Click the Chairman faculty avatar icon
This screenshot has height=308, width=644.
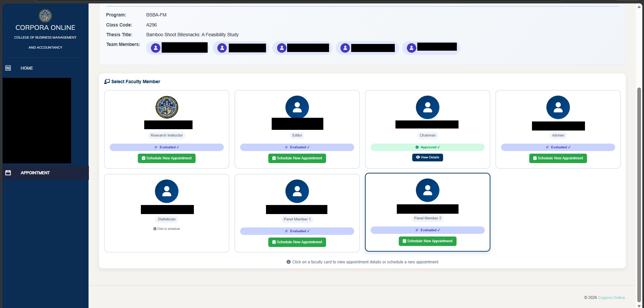(x=428, y=107)
